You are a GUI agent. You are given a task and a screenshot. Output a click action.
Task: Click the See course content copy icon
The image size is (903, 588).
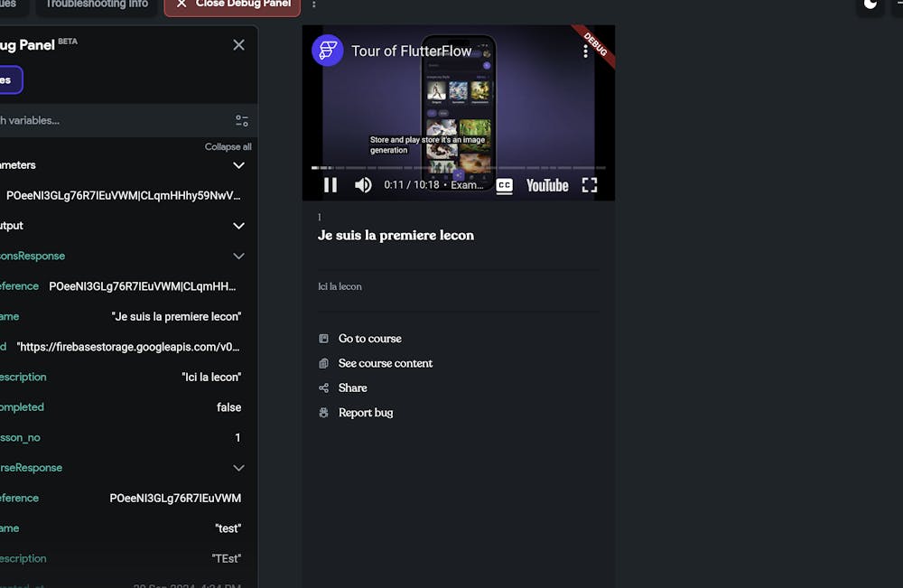point(323,363)
